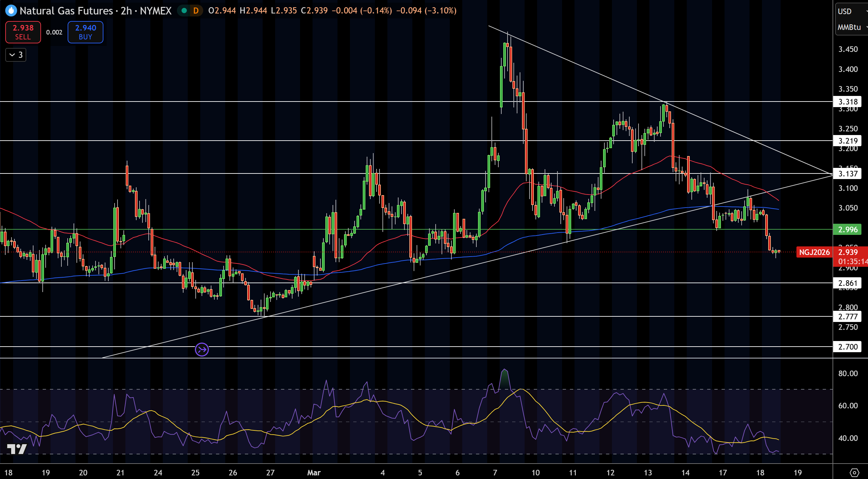Select the 3.318 horizontal line label
This screenshot has height=479, width=868.
[x=847, y=102]
